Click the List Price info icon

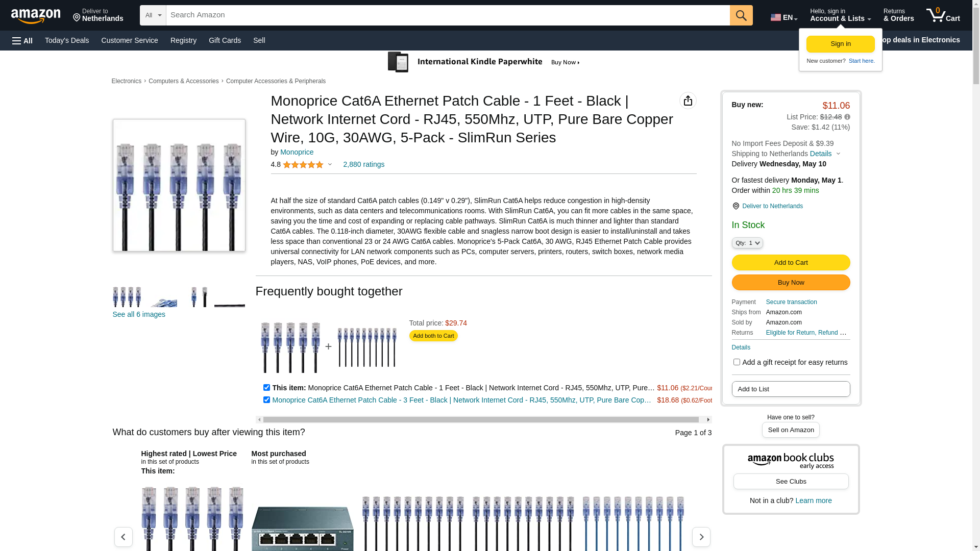point(847,117)
